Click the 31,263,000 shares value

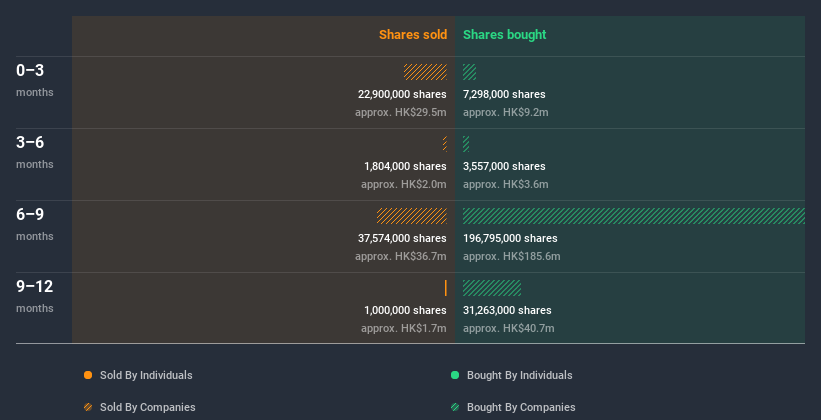coord(507,310)
